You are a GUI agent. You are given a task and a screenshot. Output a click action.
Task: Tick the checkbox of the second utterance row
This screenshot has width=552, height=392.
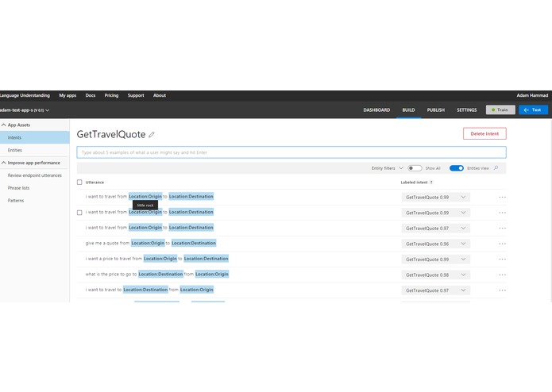79,213
